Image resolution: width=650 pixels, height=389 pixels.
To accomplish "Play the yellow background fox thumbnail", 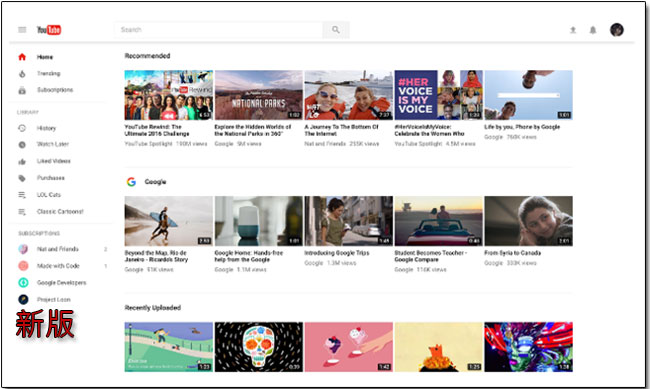I will pyautogui.click(x=439, y=347).
